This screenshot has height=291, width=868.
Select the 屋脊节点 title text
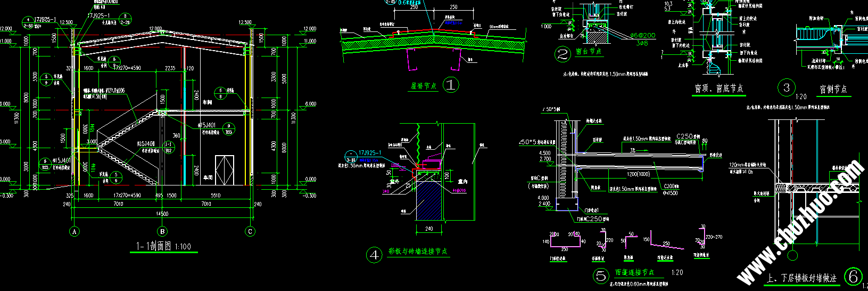[x=424, y=85]
